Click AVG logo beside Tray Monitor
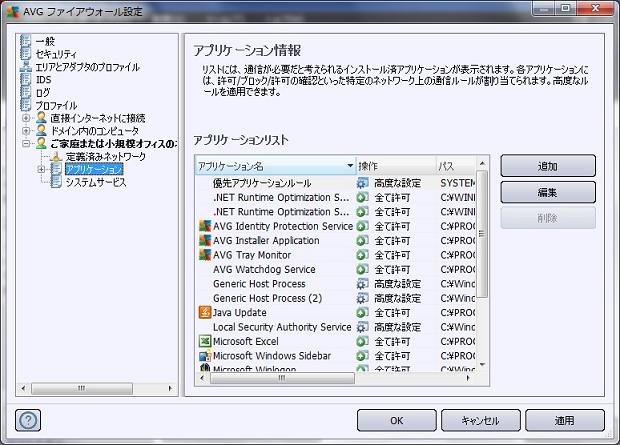The image size is (620, 445). (x=205, y=255)
